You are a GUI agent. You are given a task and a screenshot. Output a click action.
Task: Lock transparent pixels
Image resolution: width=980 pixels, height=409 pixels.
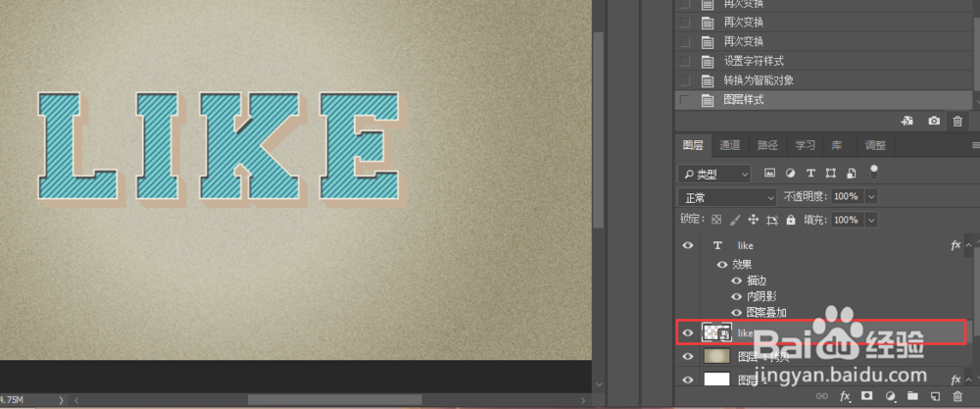pos(717,220)
